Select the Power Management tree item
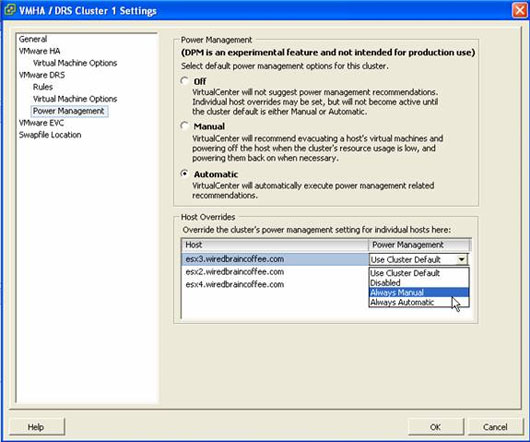530x442 pixels. click(x=69, y=111)
